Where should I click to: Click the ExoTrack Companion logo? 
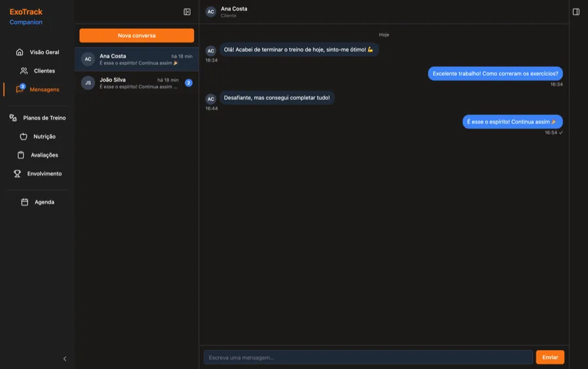point(26,17)
